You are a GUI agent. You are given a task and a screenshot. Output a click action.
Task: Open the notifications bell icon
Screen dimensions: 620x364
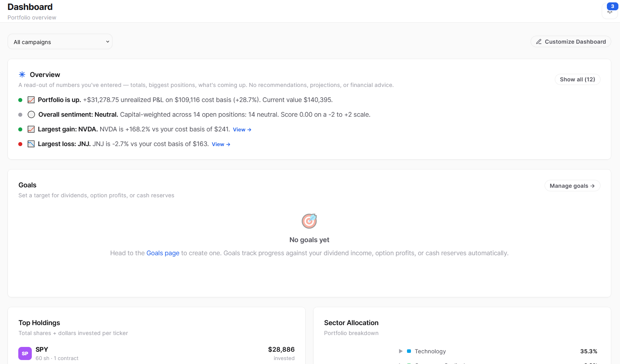(x=610, y=11)
